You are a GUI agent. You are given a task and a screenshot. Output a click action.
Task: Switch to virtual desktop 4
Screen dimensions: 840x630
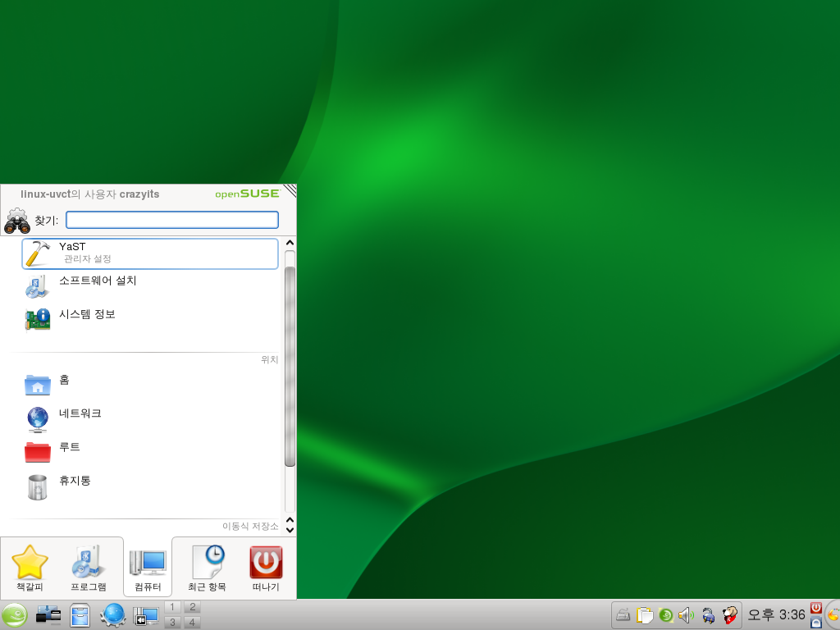[x=192, y=623]
